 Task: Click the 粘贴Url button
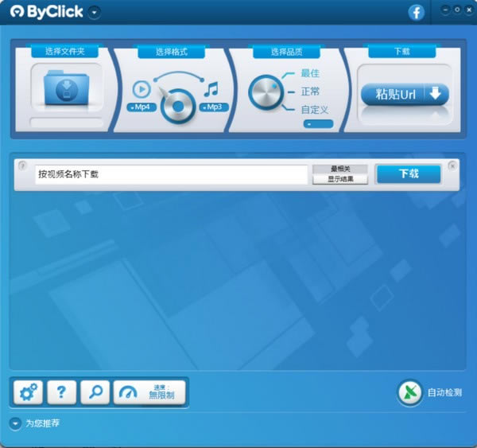(x=405, y=94)
